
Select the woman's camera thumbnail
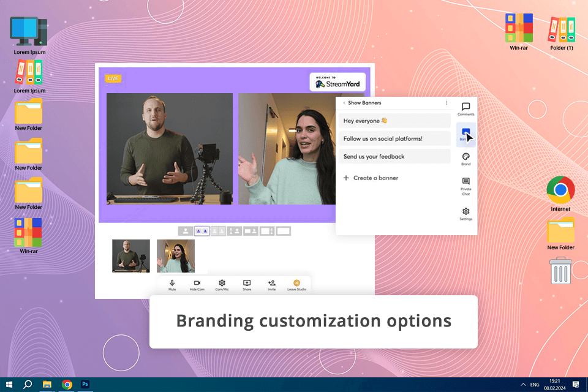[176, 256]
